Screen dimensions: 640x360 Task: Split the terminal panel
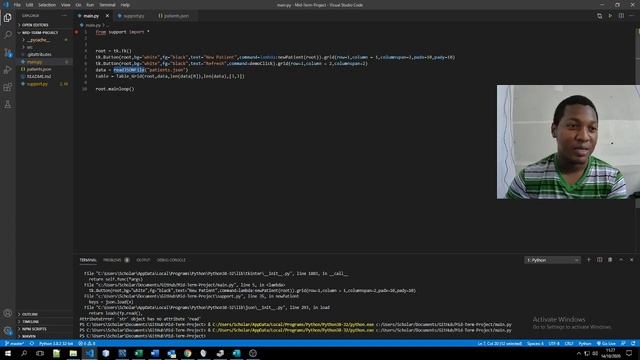click(x=600, y=260)
